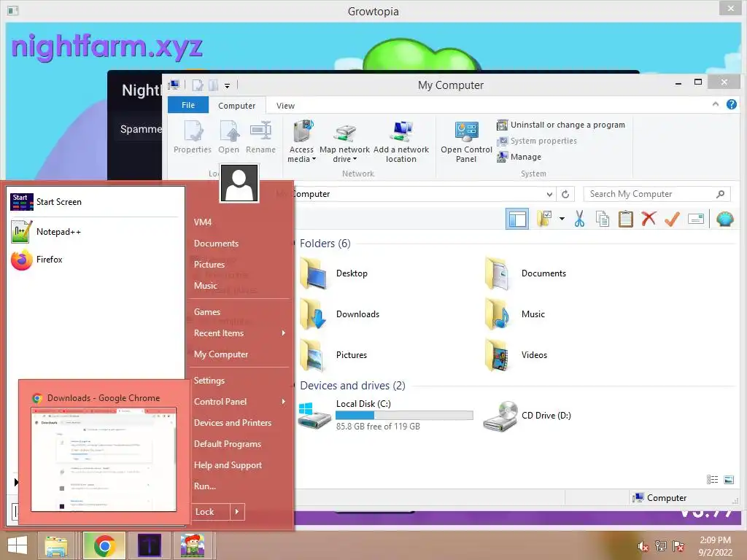Click the Properties ribbon icon

193,136
